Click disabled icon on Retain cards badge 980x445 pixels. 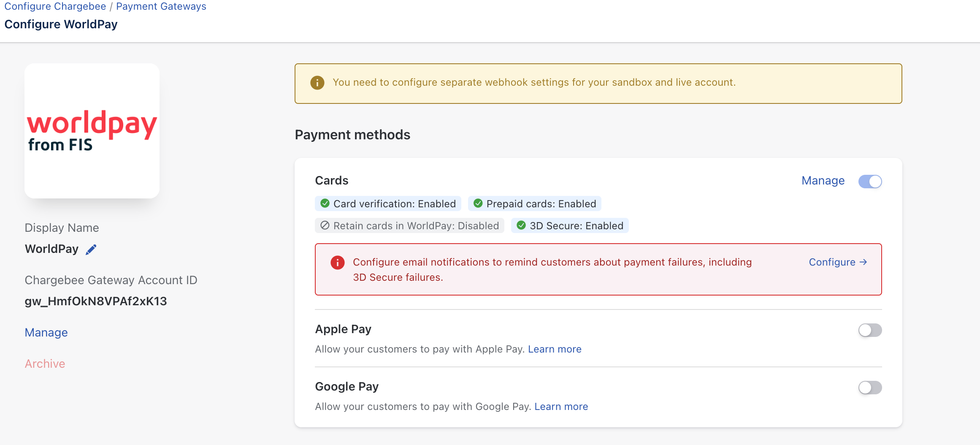(x=325, y=225)
